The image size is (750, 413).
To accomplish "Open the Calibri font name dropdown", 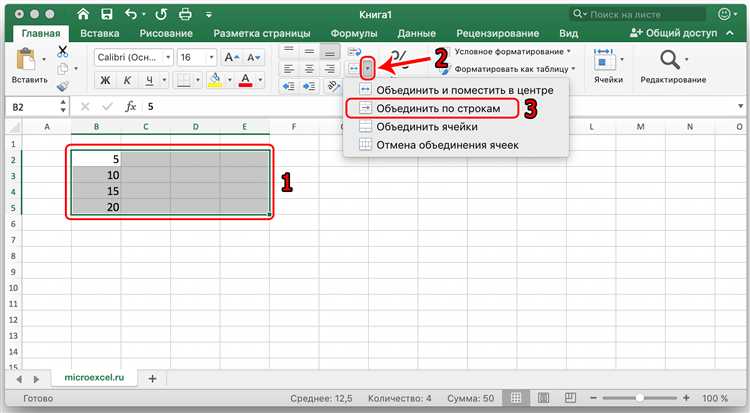I will pyautogui.click(x=163, y=57).
